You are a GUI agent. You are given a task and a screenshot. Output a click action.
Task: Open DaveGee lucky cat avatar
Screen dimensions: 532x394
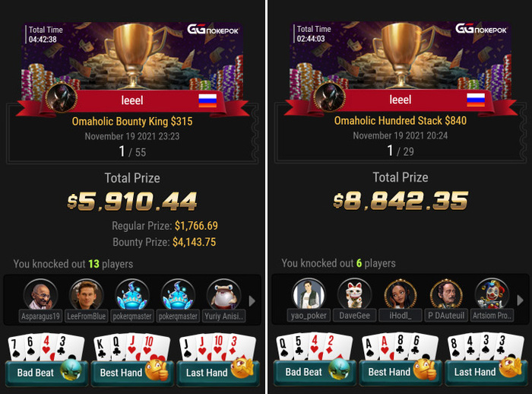(x=355, y=294)
